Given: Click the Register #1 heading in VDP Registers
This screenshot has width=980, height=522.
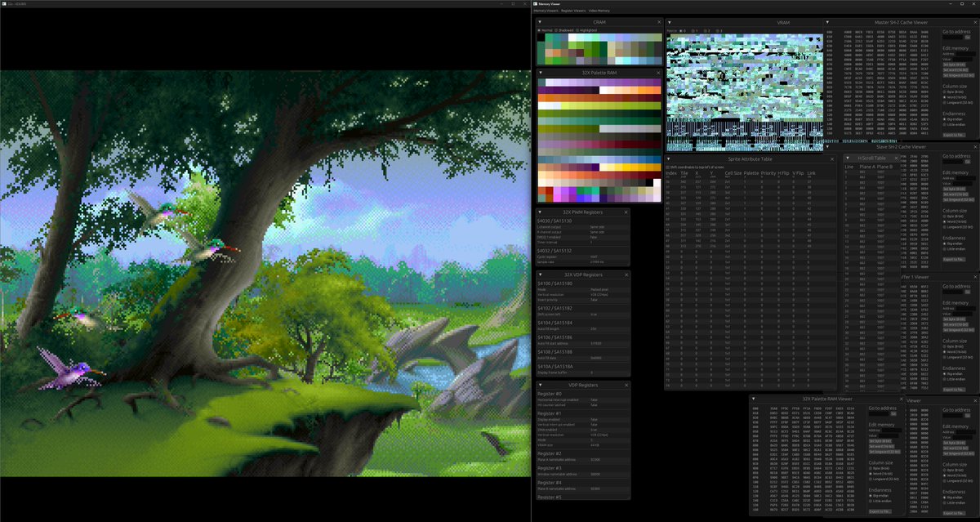Looking at the screenshot, I should tap(549, 414).
